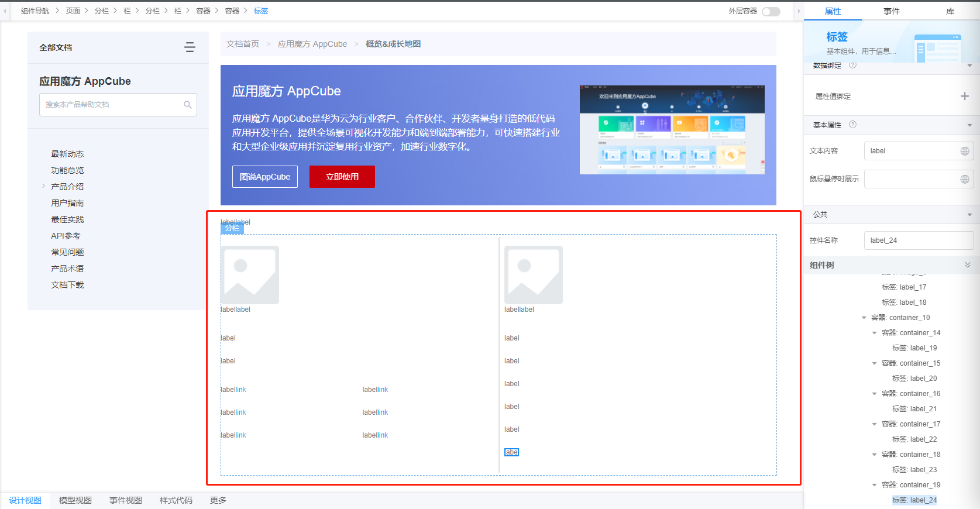Image resolution: width=980 pixels, height=509 pixels.
Task: Open 功能总览 in docs sidebar
Action: 67,170
